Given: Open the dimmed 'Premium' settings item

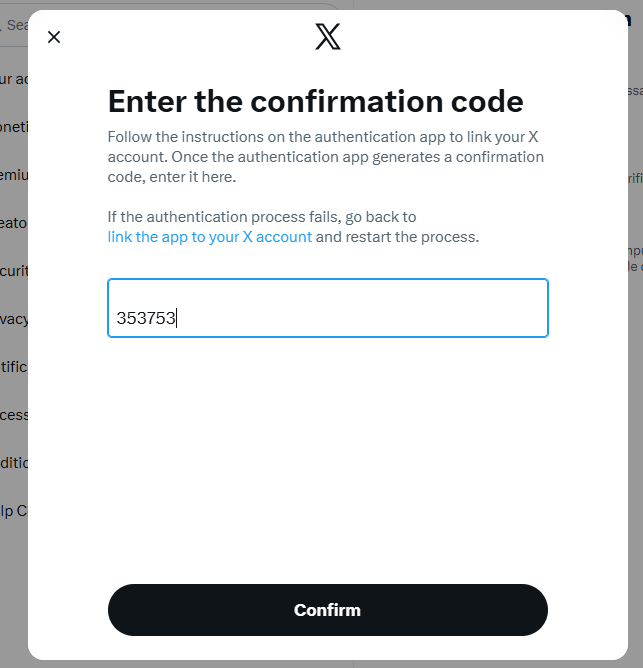Looking at the screenshot, I should pos(14,175).
